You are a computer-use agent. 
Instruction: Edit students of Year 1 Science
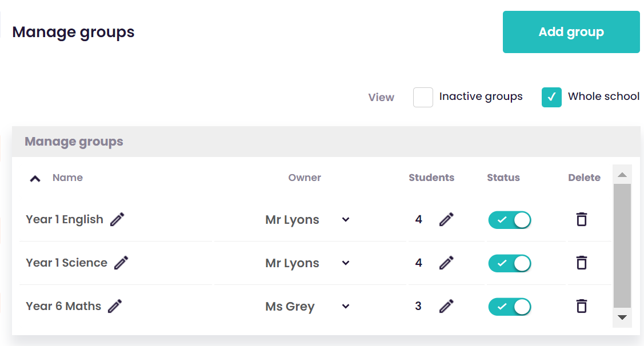[446, 263]
